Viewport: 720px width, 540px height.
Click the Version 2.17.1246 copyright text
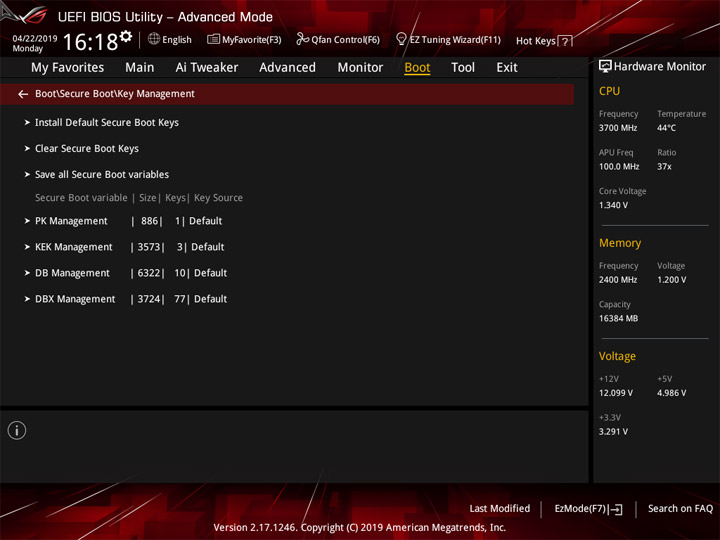(360, 528)
